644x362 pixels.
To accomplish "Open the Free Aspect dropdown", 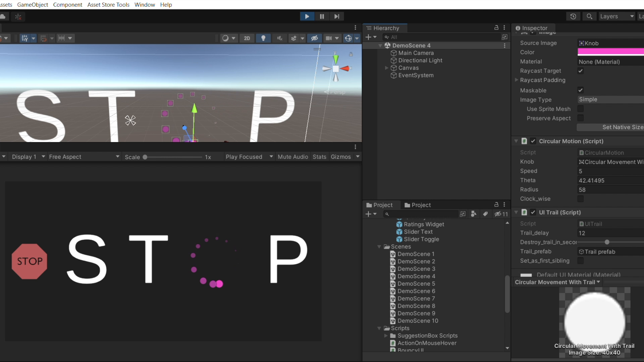I will 84,157.
